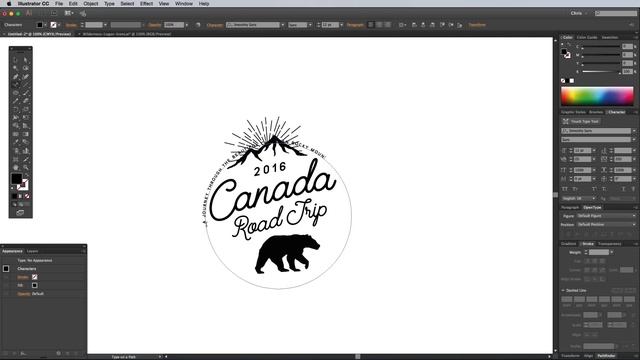640x360 pixels.
Task: Choose the Eraser tool
Action: tap(26, 101)
